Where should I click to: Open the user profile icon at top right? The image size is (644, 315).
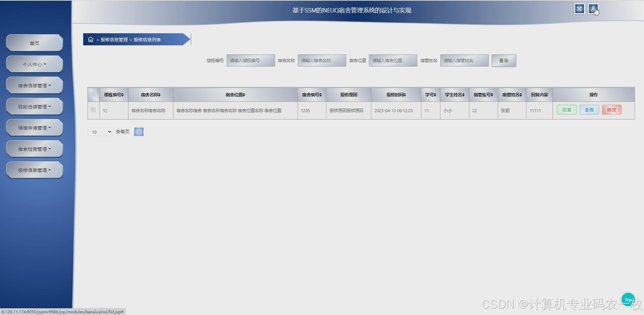593,9
